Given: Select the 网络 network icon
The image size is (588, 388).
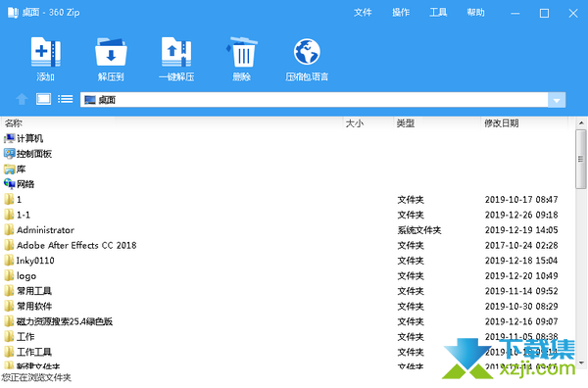Looking at the screenshot, I should (9, 184).
